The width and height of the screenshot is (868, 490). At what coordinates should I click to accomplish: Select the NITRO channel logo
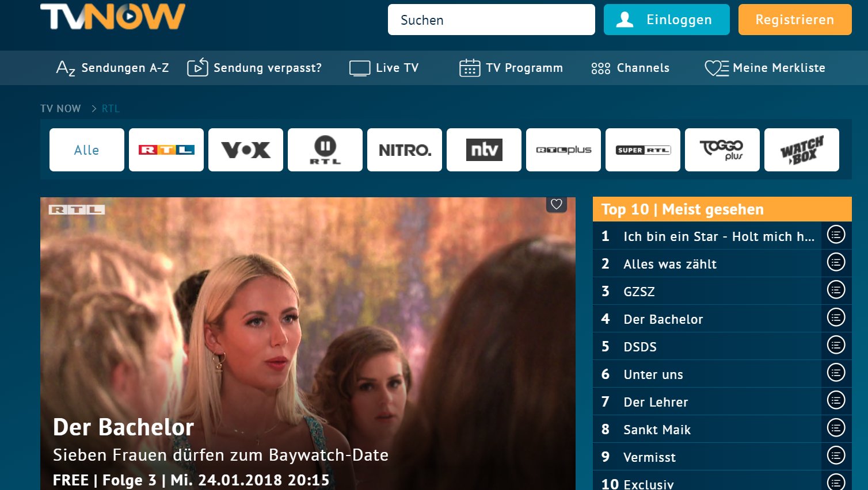click(x=405, y=150)
